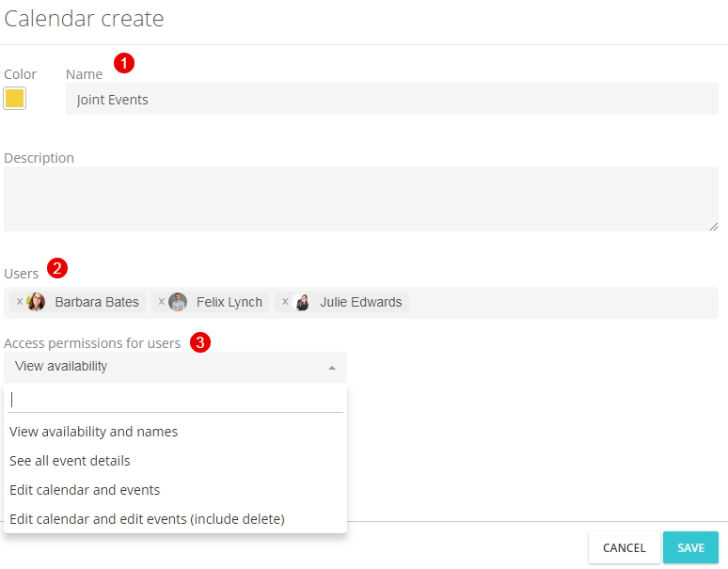
Task: Cancel calendar creation
Action: 624,547
